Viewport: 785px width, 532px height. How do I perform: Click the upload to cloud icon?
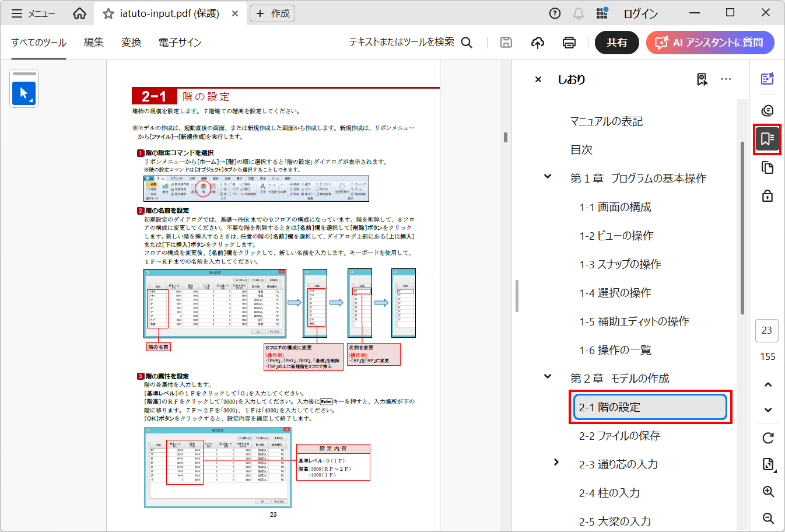(538, 43)
